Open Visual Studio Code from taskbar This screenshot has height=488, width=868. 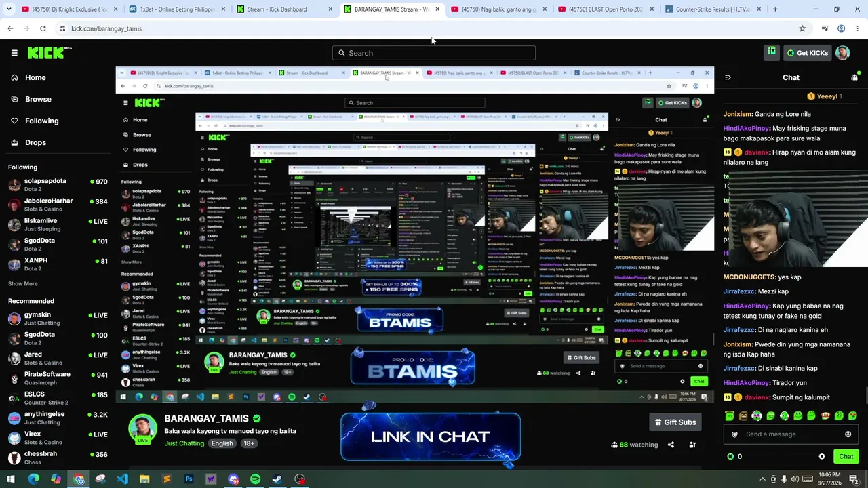coord(122,479)
